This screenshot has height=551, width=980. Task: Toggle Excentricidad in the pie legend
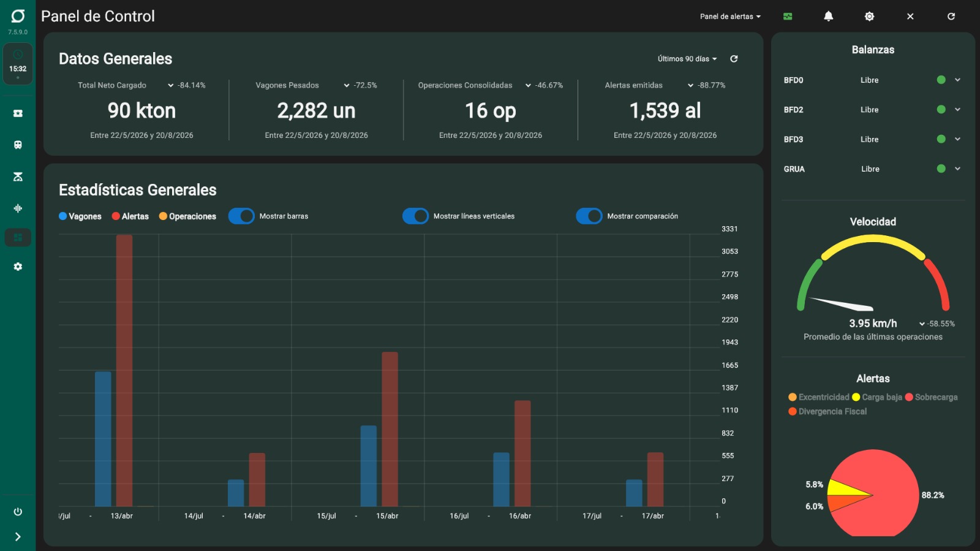819,397
